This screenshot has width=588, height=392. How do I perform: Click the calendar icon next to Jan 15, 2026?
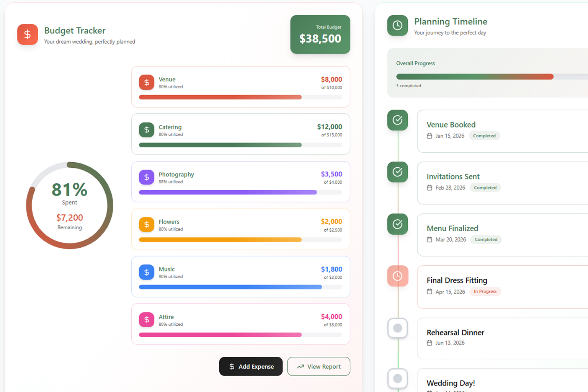430,136
